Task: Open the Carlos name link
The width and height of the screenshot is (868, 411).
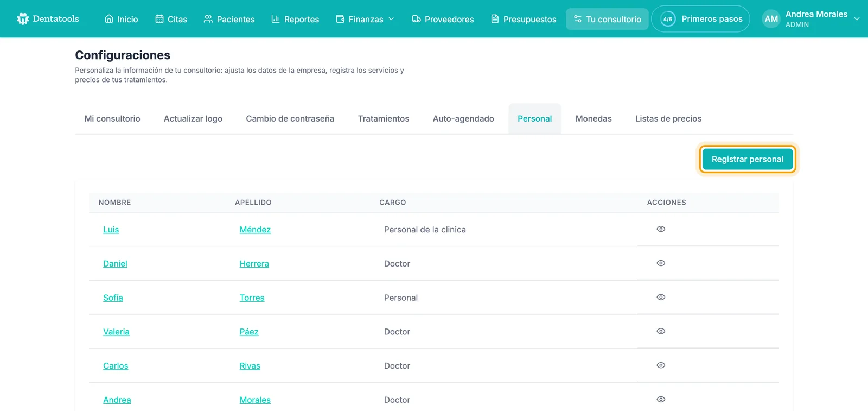Action: tap(116, 366)
